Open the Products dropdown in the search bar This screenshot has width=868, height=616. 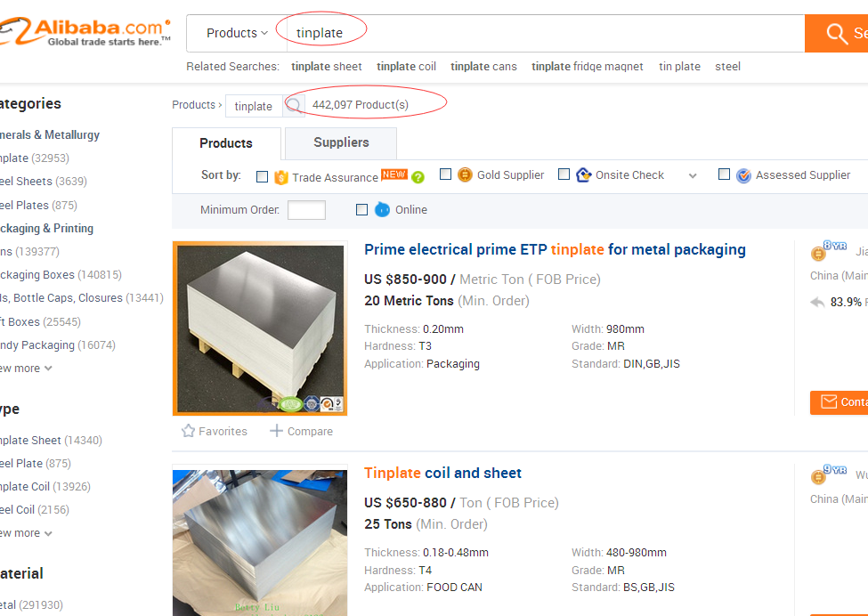237,33
